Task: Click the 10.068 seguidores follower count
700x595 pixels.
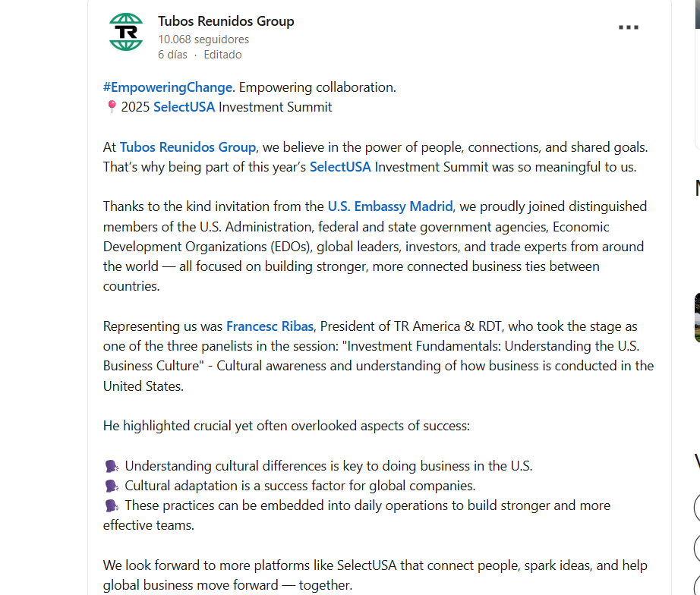Action: coord(203,39)
